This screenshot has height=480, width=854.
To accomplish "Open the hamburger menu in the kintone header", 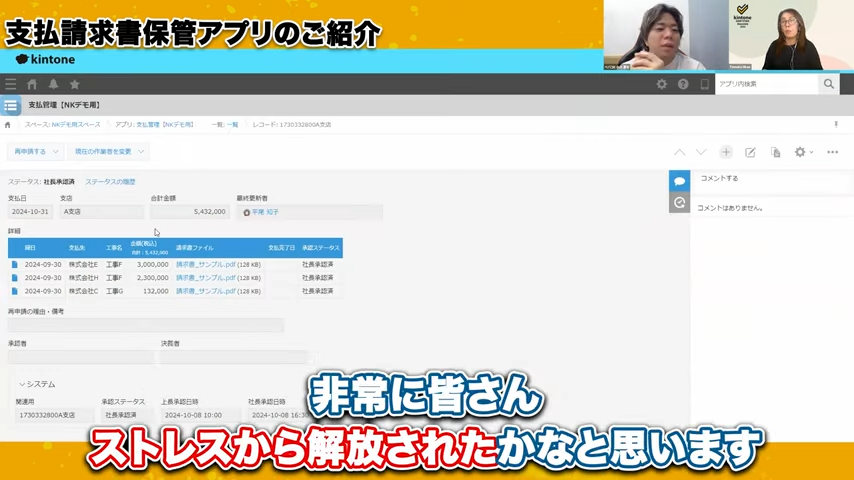I will [x=11, y=84].
